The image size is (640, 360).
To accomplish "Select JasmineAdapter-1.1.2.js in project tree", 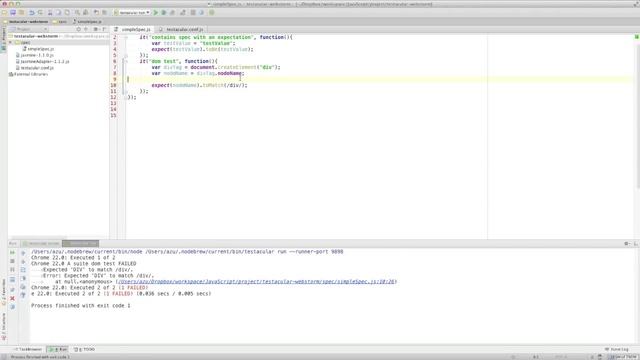I will [x=42, y=61].
